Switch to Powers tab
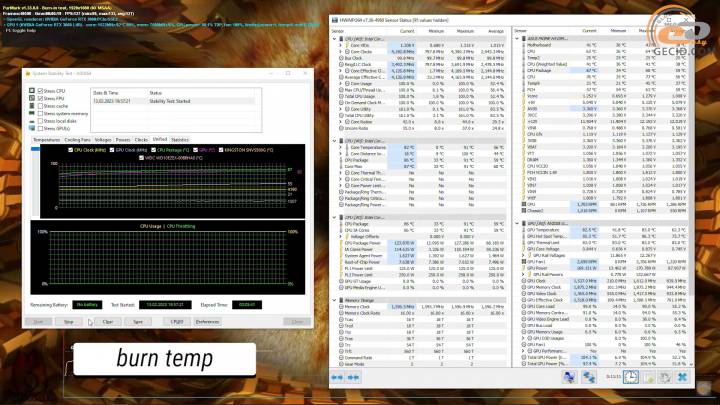Screen dimensions: 720x405 point(123,140)
